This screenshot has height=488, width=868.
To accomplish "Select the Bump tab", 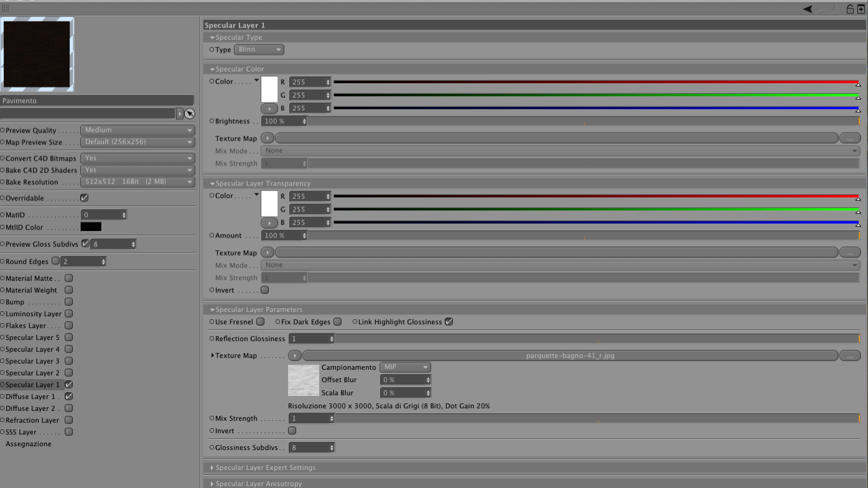I will click(15, 302).
